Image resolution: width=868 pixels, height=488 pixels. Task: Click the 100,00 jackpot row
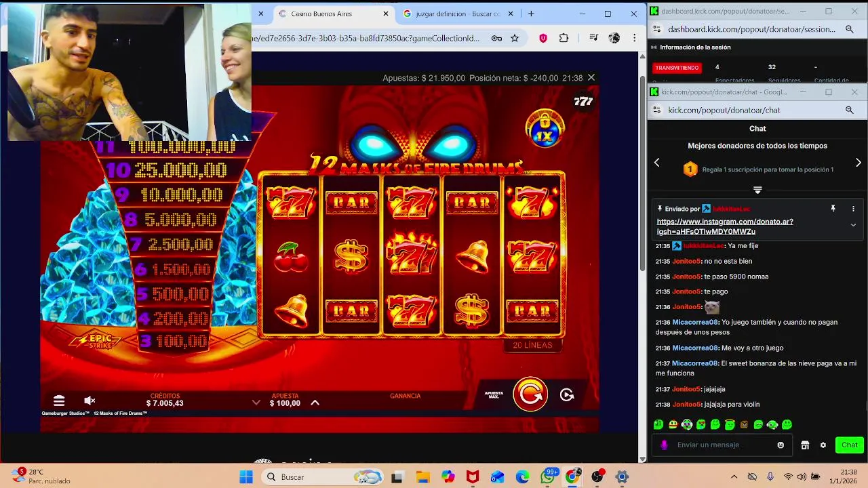click(x=174, y=341)
